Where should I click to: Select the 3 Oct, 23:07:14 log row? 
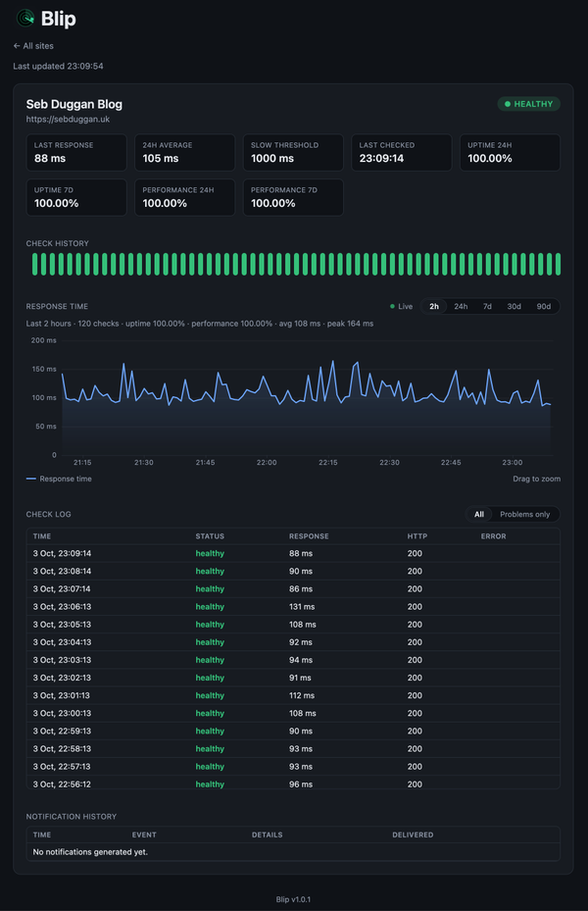[293, 589]
